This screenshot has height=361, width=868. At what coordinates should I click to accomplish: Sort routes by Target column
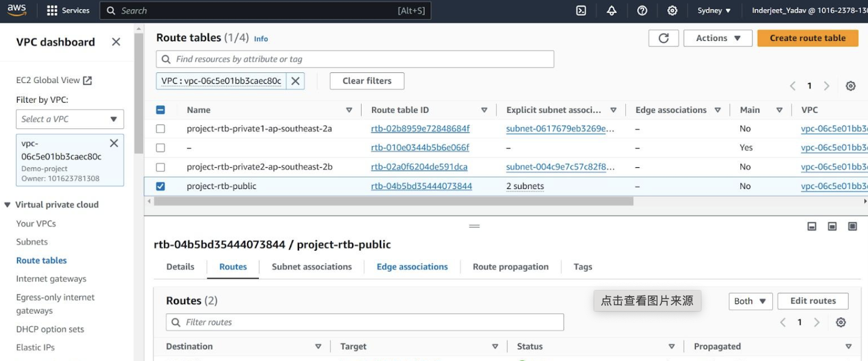point(495,347)
